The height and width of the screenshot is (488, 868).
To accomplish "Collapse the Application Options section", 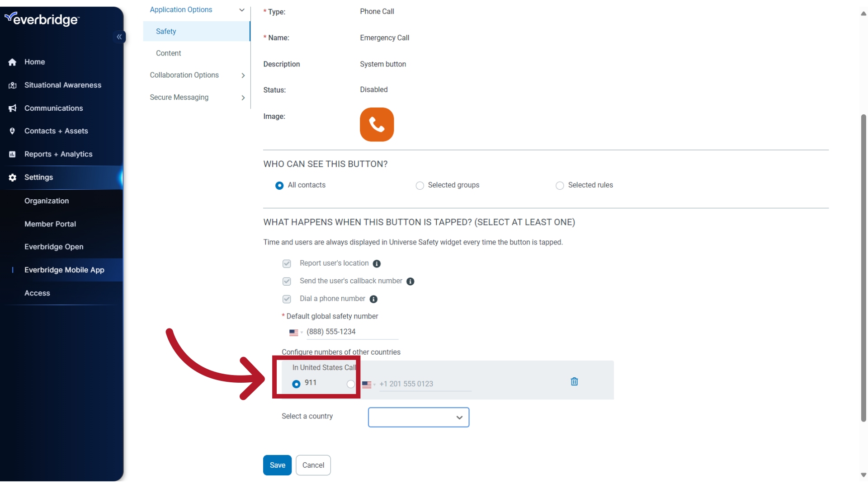I will (x=242, y=9).
